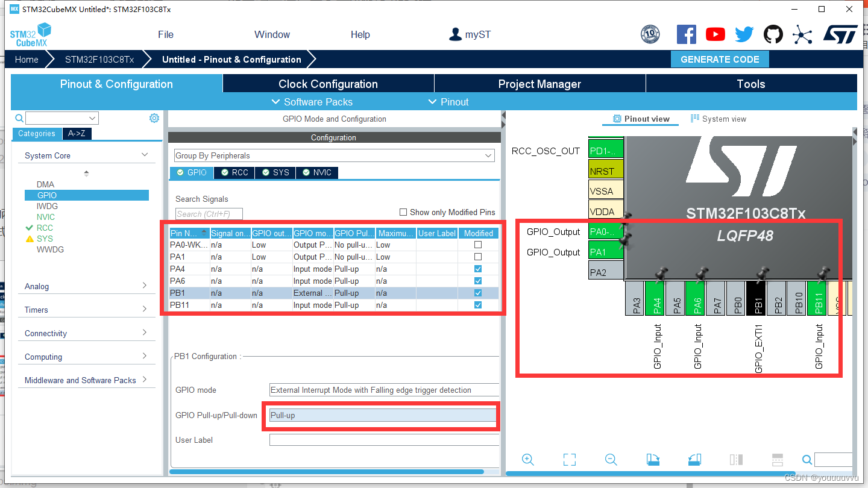The image size is (868, 488).
Task: Collapse configuration panel using top arrow handle
Action: coord(503,115)
